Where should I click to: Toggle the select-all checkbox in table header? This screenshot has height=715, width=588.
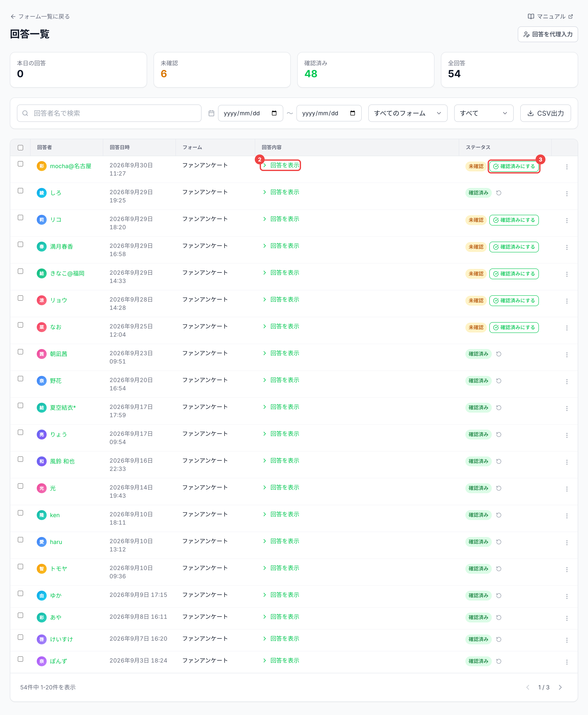point(21,147)
